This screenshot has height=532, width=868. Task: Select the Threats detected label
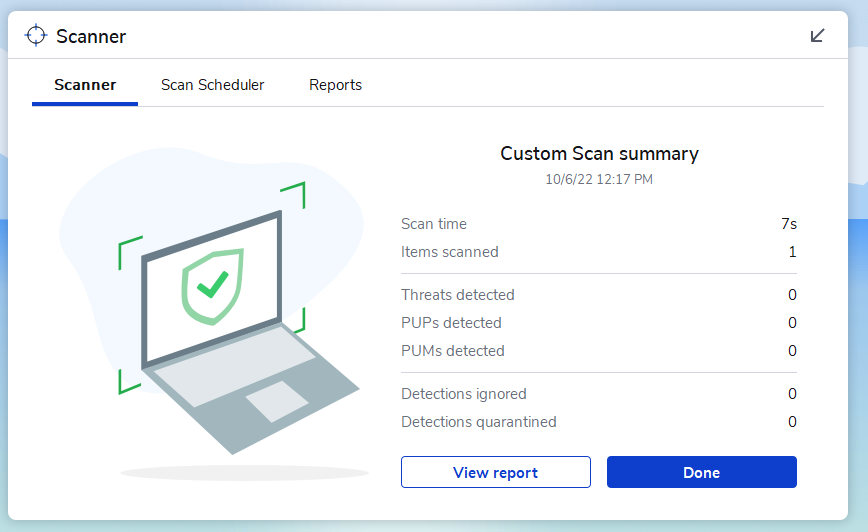click(458, 295)
